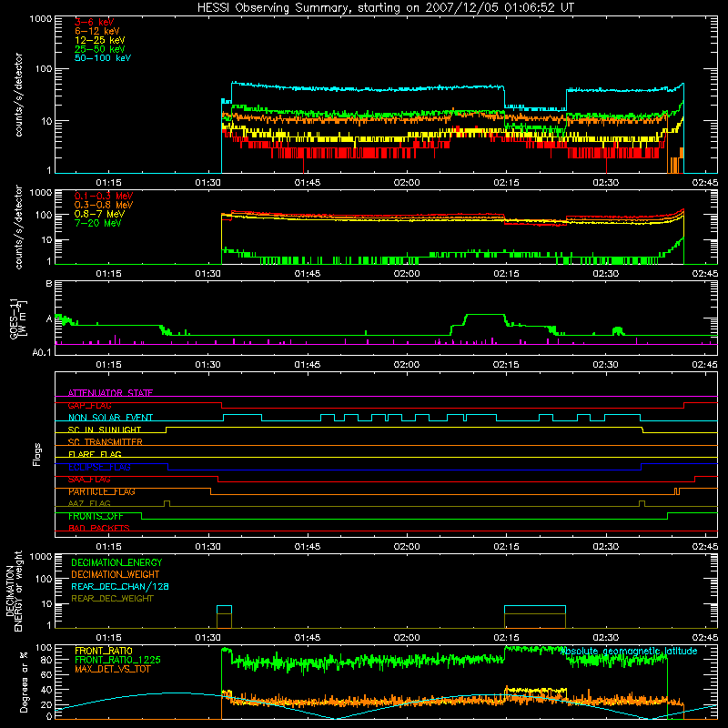Screen dimensions: 728x728
Task: Click the FRONT_RATIO legend label
Action: 104,651
